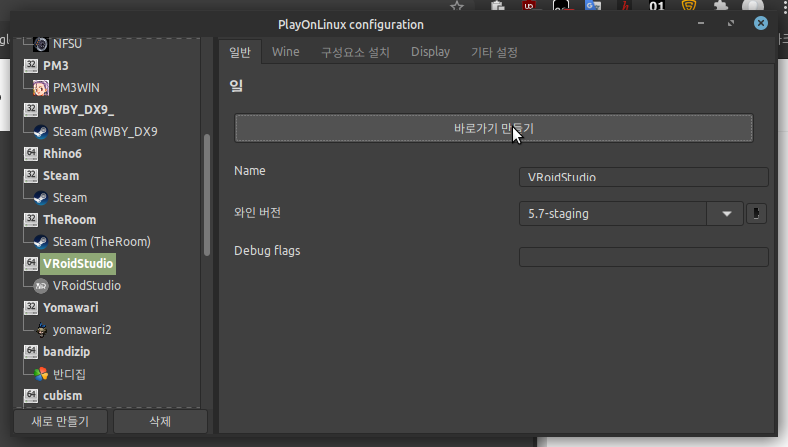Select the bandizip virtual drive

[x=66, y=351]
